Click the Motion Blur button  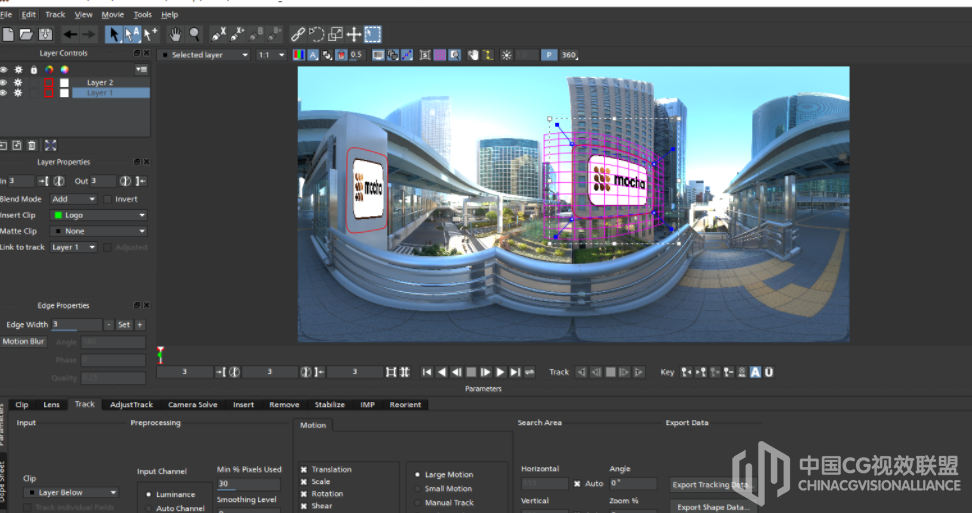coord(24,341)
